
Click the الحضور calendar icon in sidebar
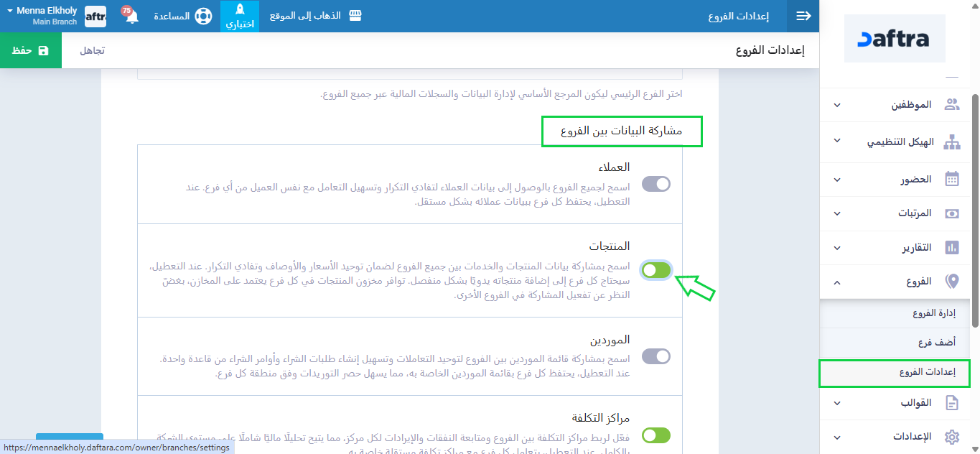point(952,179)
